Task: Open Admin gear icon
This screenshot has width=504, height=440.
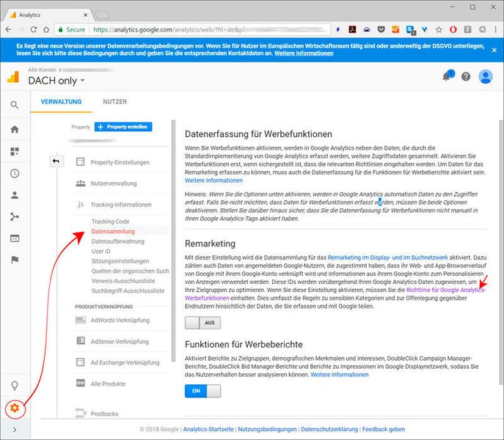Action: (15, 408)
